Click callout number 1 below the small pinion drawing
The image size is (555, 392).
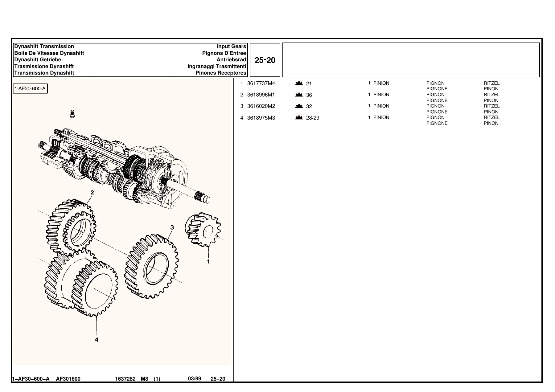[208, 262]
